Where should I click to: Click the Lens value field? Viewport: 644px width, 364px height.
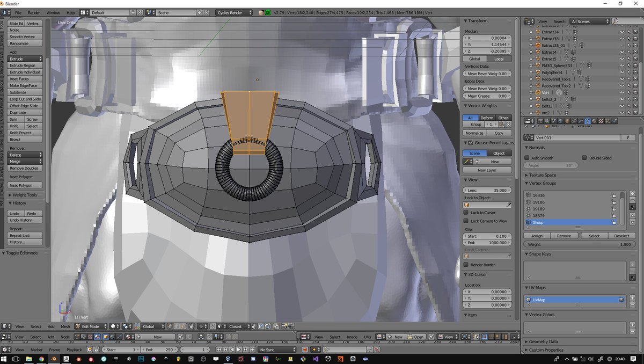487,190
